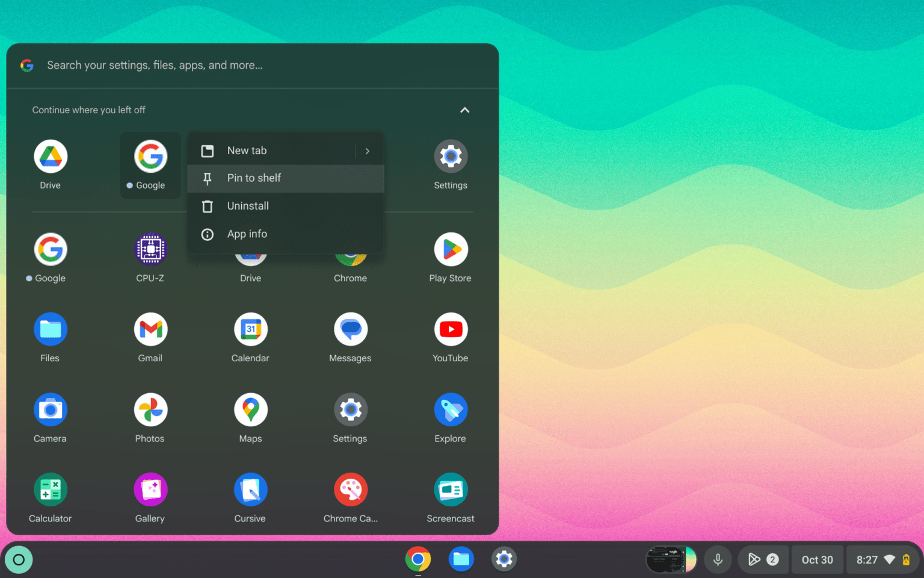
Task: Launch the Screencast app
Action: (451, 489)
